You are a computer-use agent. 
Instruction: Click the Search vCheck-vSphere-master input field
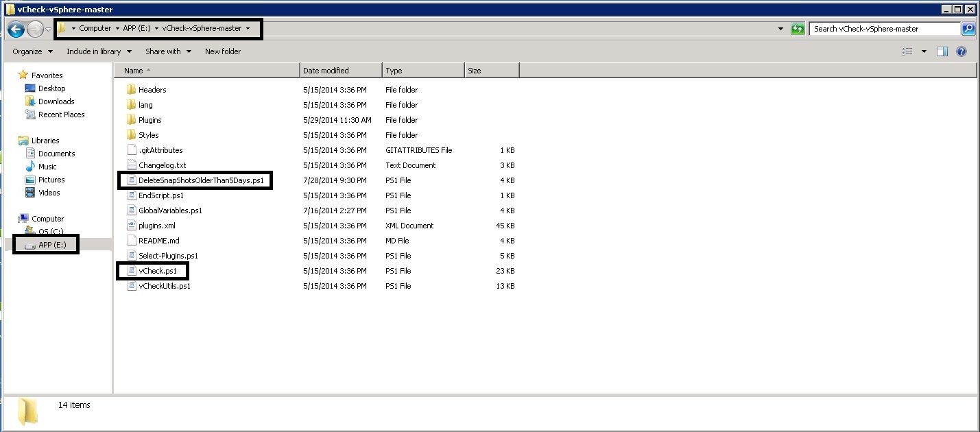pos(885,29)
